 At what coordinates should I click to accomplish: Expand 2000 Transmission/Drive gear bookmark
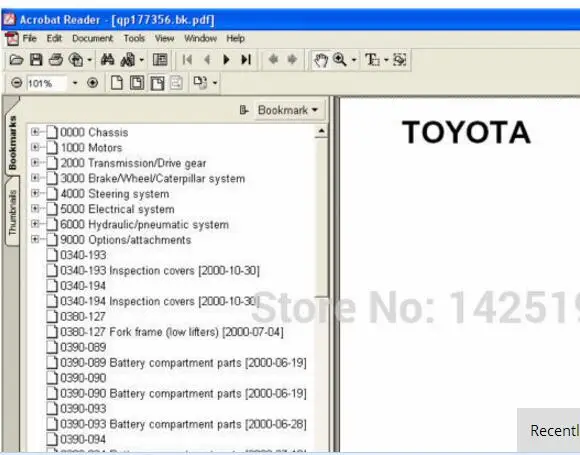coord(35,162)
